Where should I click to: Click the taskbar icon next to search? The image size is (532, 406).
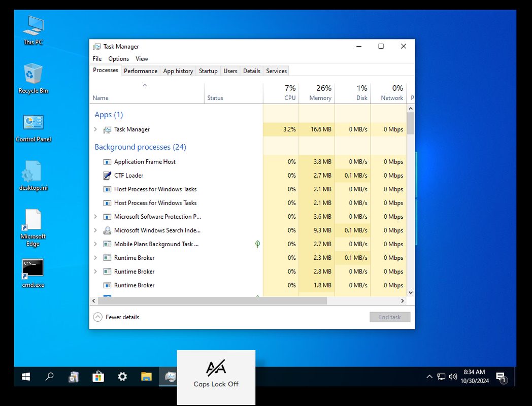tap(74, 377)
